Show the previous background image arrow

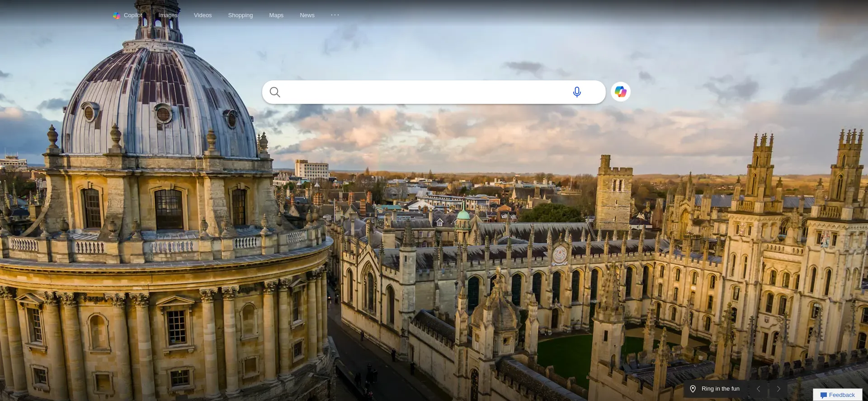click(x=759, y=389)
